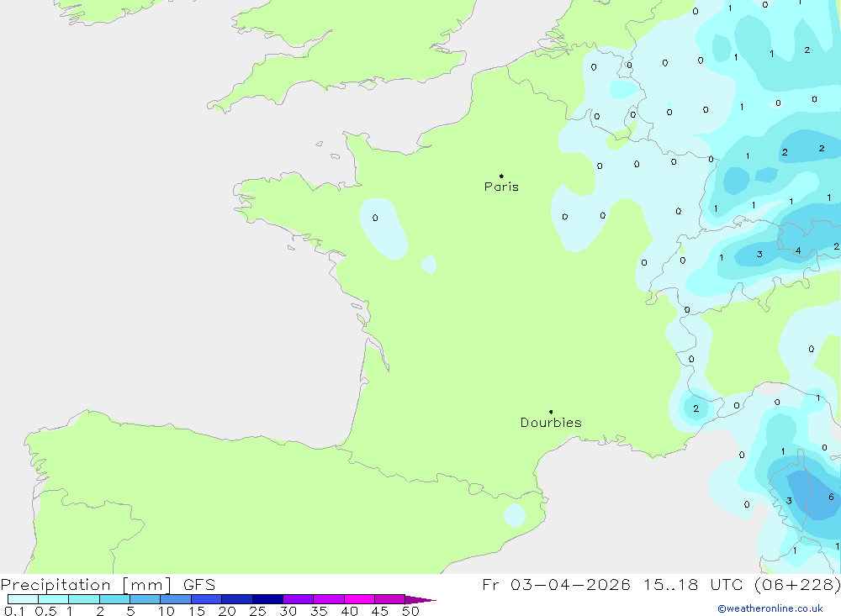Click the precipitation value 4 on the map
The height and width of the screenshot is (616, 841).
(x=798, y=250)
